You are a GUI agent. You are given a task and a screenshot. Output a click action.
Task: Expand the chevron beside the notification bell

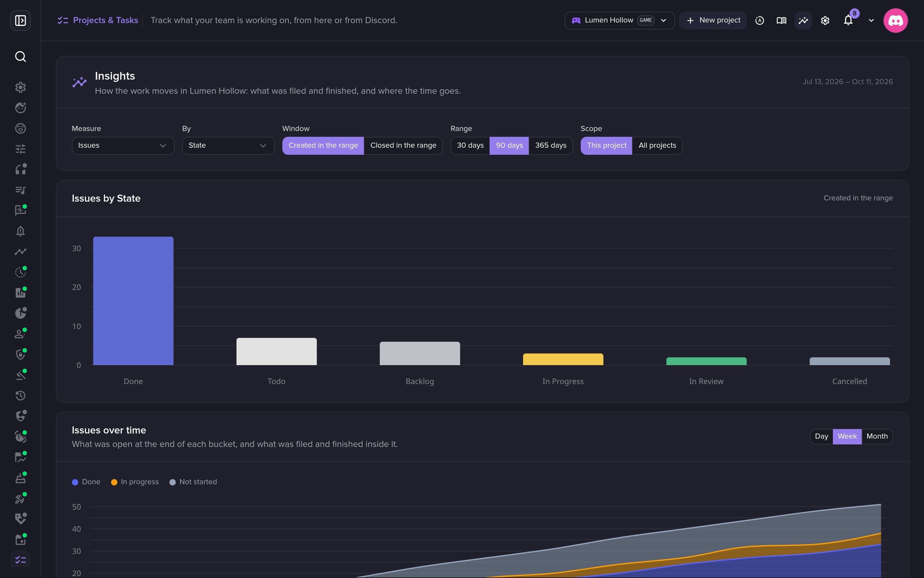tap(871, 20)
